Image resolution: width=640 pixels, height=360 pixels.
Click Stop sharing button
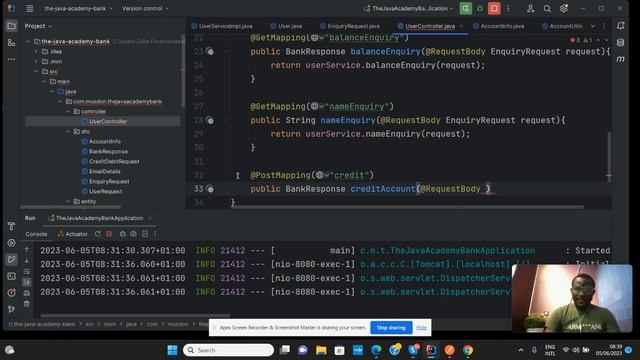point(391,328)
